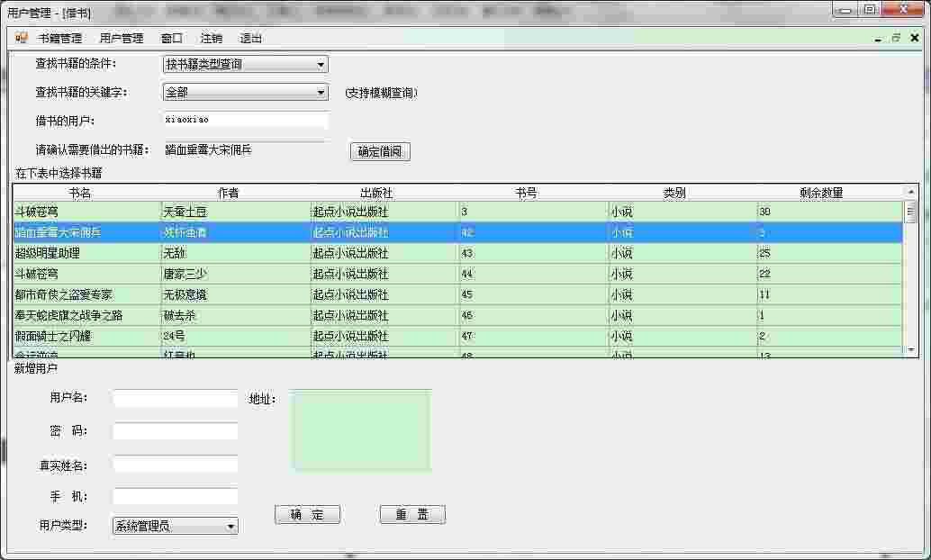This screenshot has height=560, width=931.
Task: Click 退出 to exit the program
Action: [250, 38]
